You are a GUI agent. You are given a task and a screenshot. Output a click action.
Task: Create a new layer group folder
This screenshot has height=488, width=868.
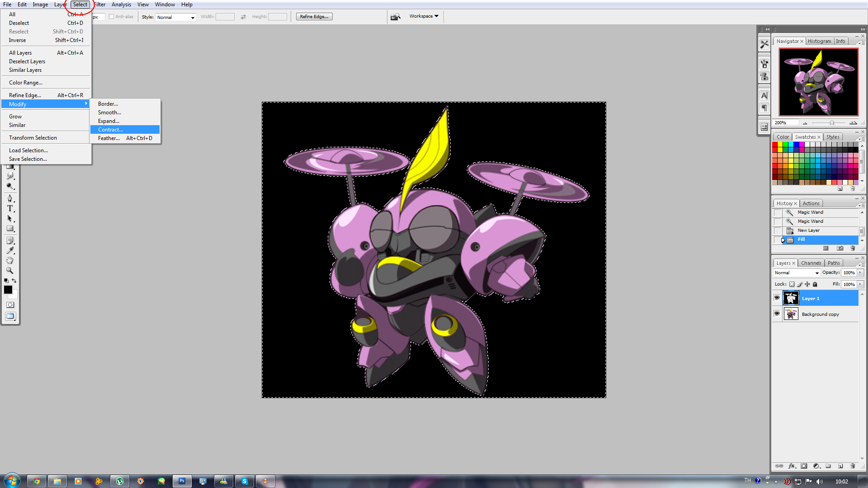(828, 466)
